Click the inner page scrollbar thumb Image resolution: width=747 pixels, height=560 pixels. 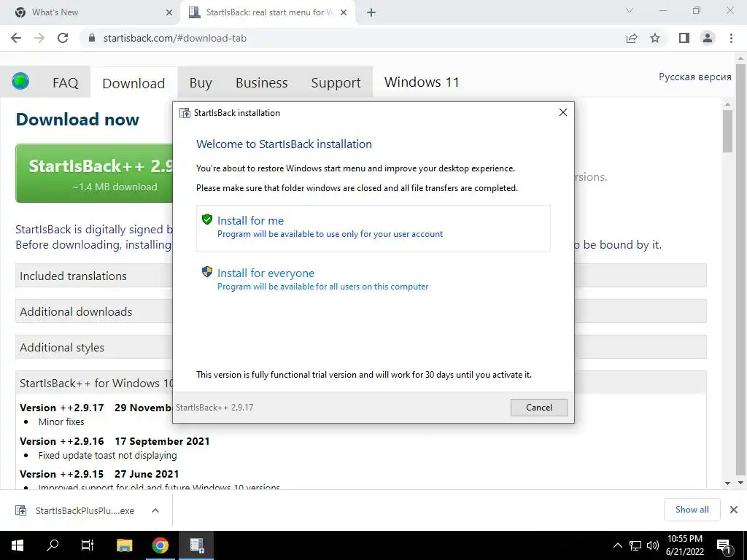(727, 131)
